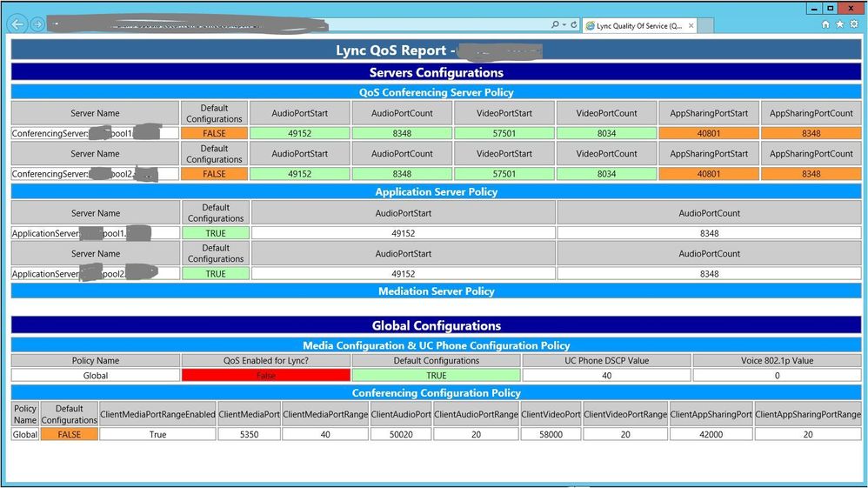The image size is (868, 488).
Task: Close the browser window
Action: [851, 9]
